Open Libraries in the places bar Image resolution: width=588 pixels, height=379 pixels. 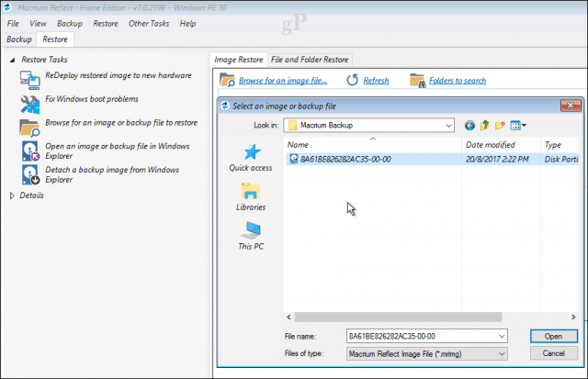pyautogui.click(x=251, y=197)
